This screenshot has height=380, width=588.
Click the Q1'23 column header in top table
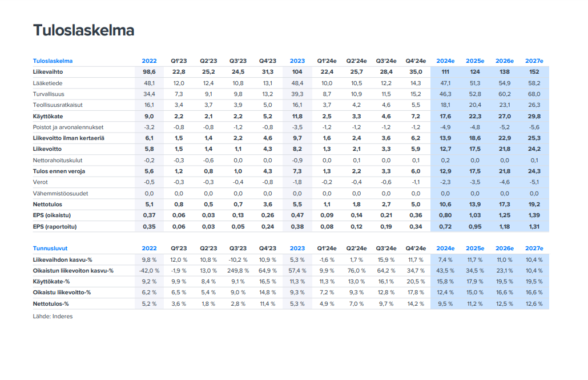[x=179, y=61]
